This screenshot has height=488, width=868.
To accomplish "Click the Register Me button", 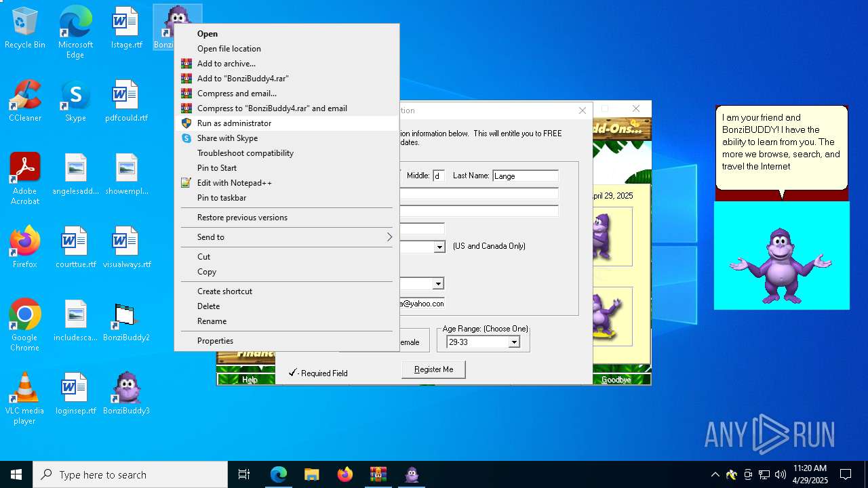I will (433, 369).
